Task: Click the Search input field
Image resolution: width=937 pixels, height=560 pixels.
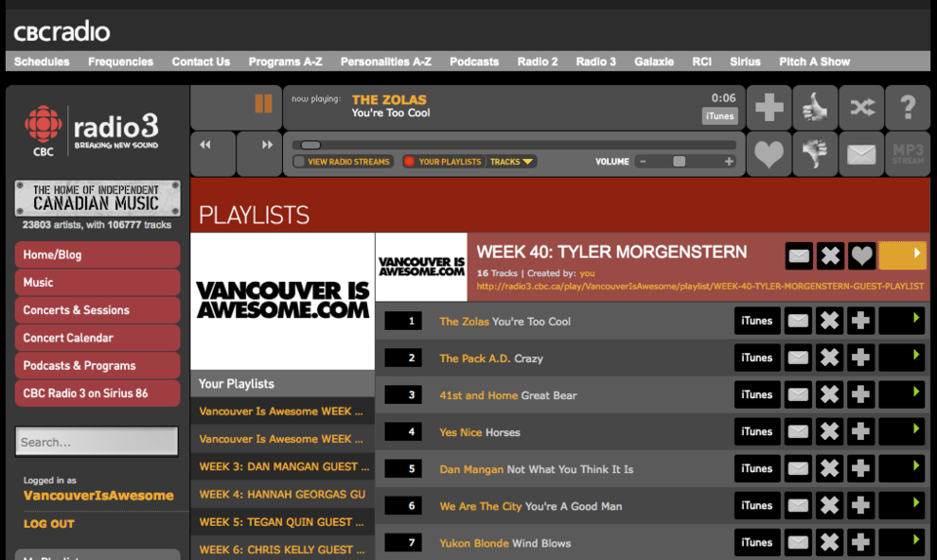Action: (97, 442)
